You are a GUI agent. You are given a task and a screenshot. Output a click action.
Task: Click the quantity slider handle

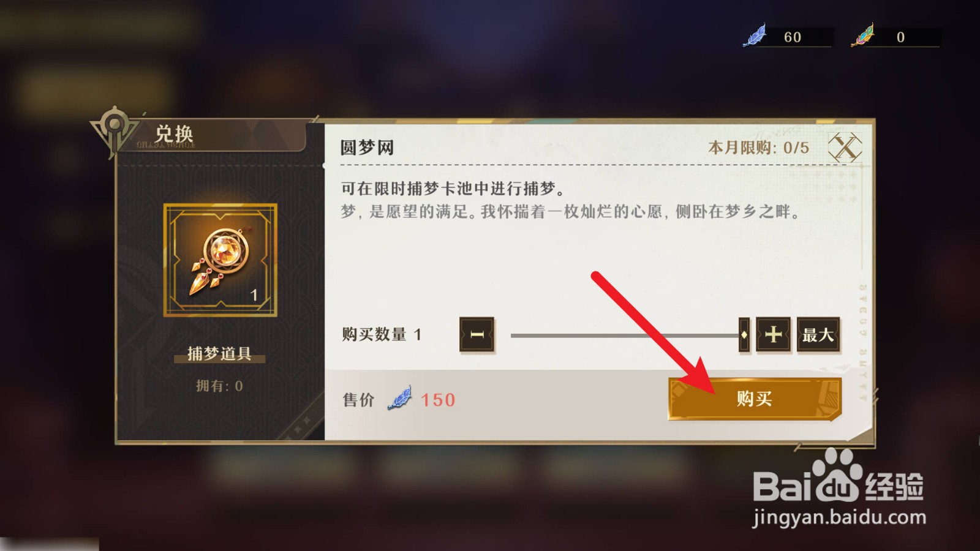[x=744, y=335]
